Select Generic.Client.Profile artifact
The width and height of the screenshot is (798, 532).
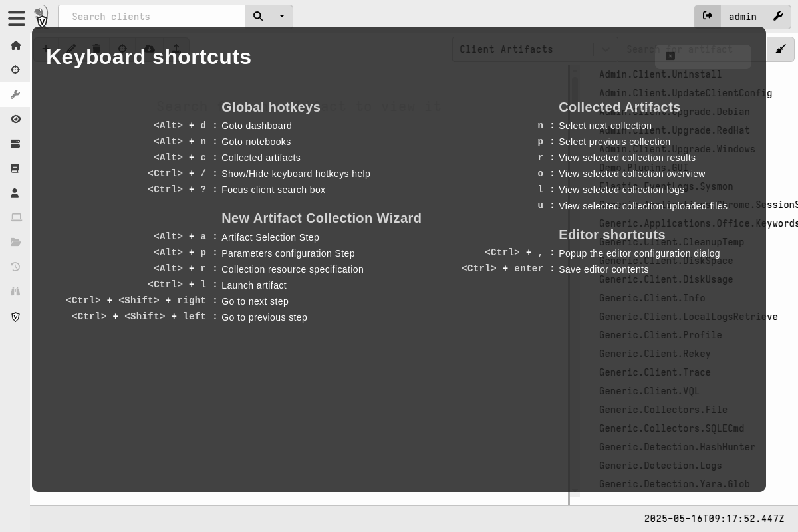660,335
